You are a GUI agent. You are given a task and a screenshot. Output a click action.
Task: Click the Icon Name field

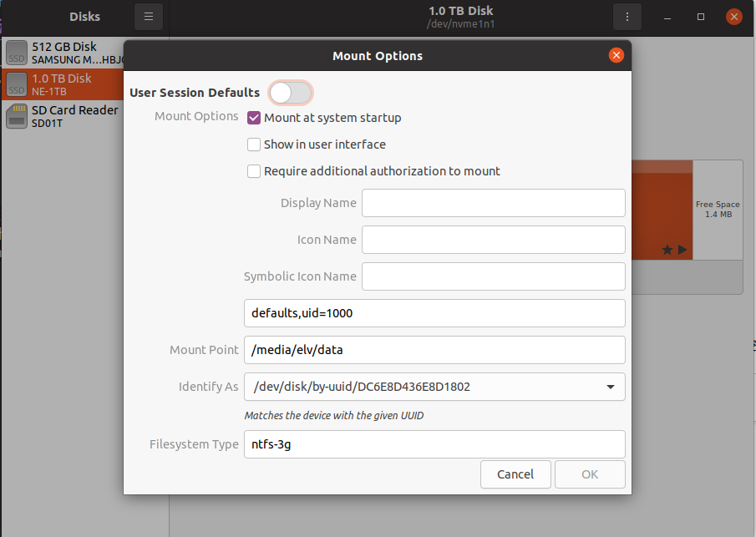tap(493, 240)
